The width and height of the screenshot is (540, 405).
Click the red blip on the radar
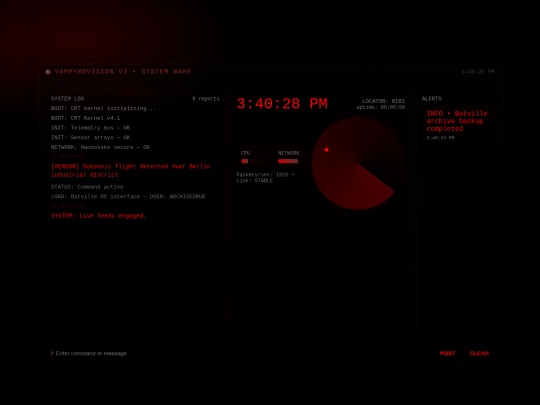point(326,150)
